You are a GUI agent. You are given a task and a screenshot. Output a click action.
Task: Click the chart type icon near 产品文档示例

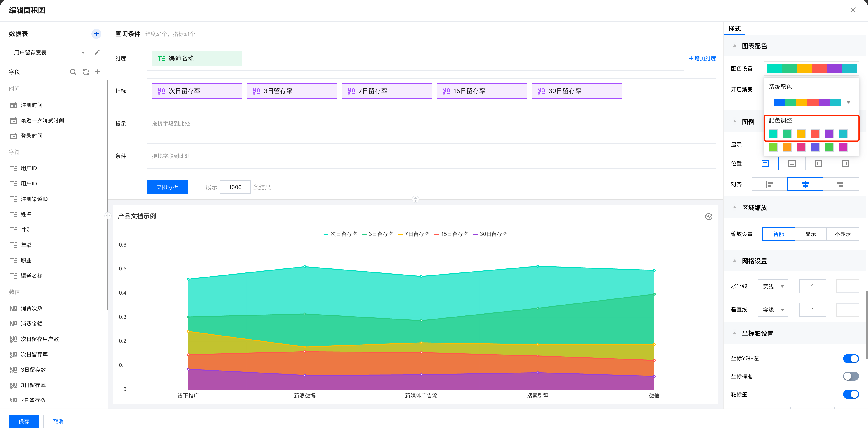pos(709,216)
